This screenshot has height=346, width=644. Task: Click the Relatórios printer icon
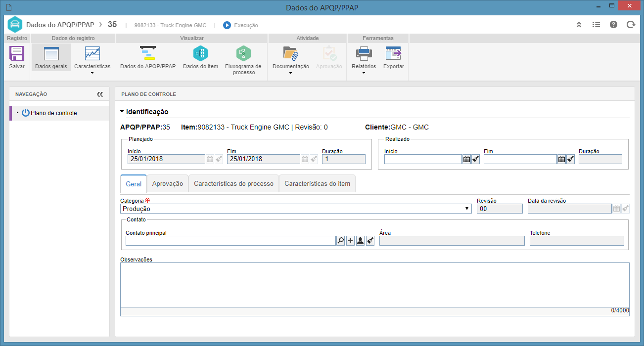pos(364,53)
